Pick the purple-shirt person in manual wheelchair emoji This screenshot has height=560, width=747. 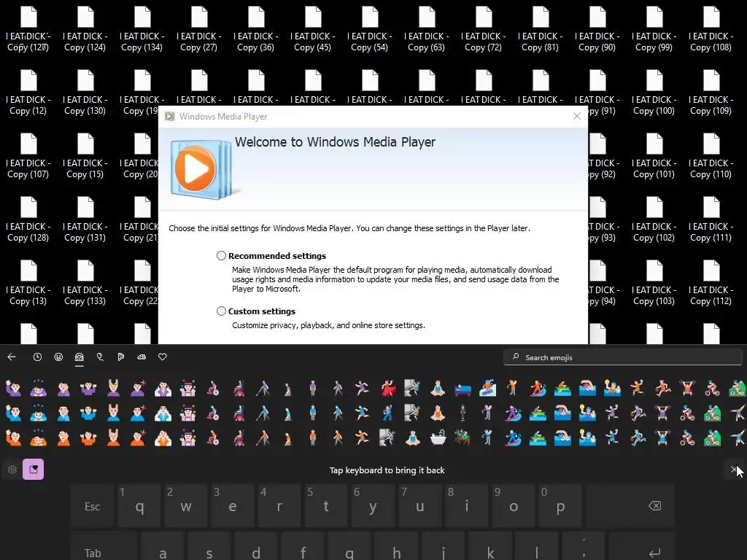pyautogui.click(x=213, y=388)
